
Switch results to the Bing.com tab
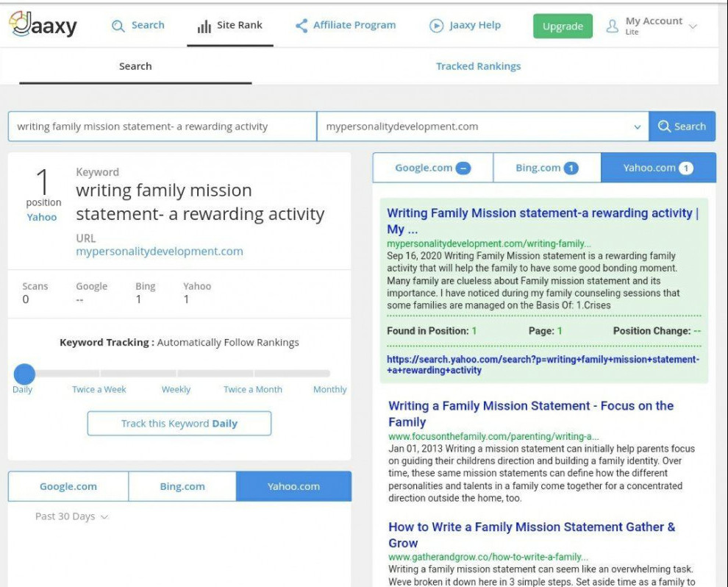pyautogui.click(x=547, y=168)
